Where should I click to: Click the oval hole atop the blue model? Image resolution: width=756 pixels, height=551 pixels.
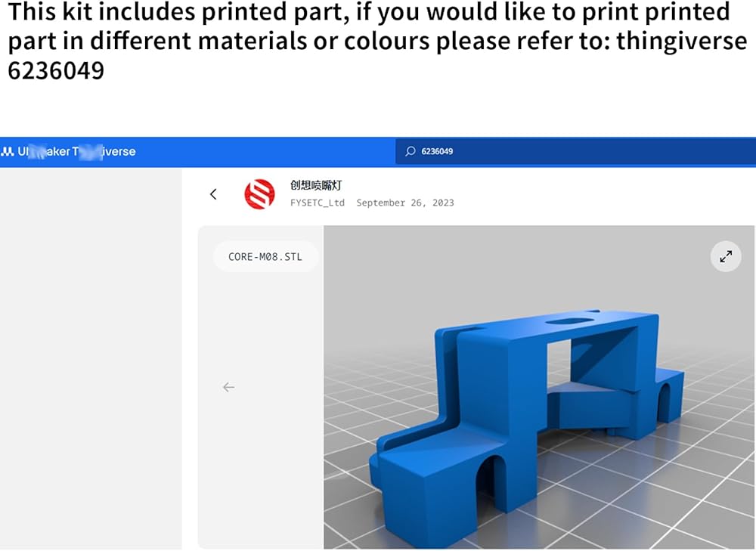[x=569, y=321]
